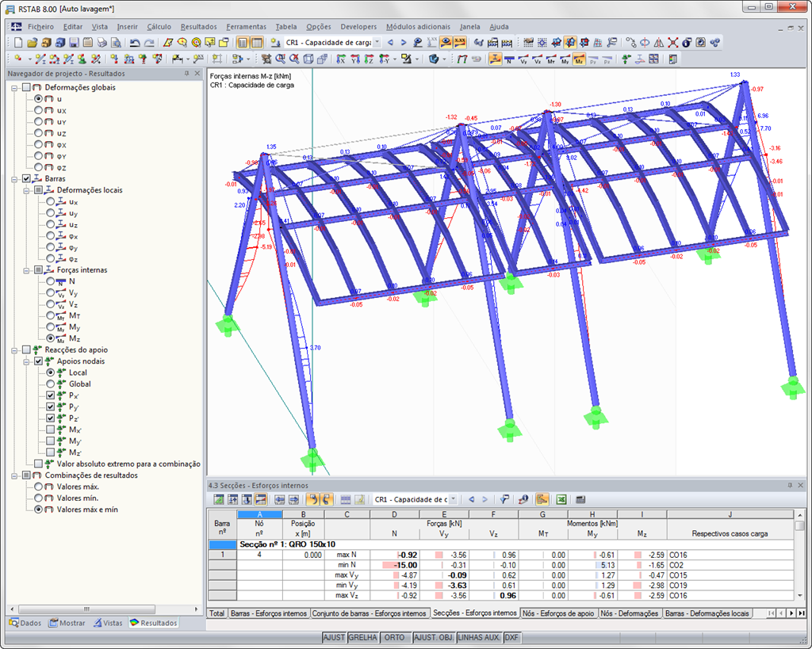Toggle the Barras checkbox
Screen dimensions: 812x649
point(26,178)
